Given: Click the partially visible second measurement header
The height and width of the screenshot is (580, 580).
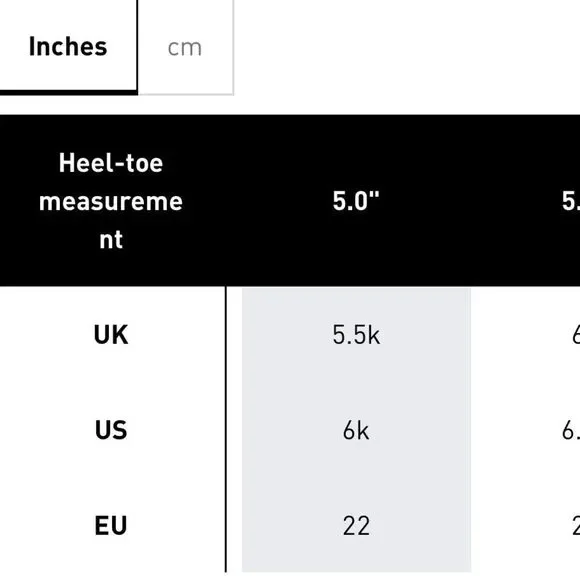Looking at the screenshot, I should (x=571, y=201).
